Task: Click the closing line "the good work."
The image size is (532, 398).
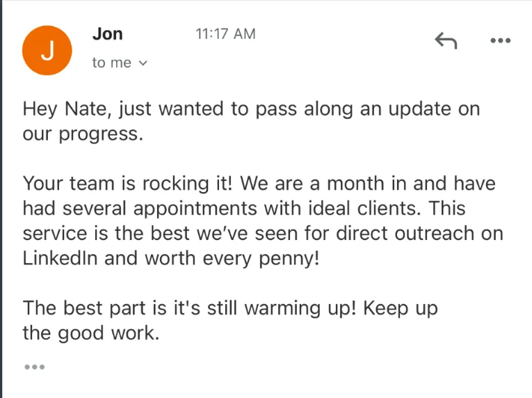Action: (x=91, y=332)
